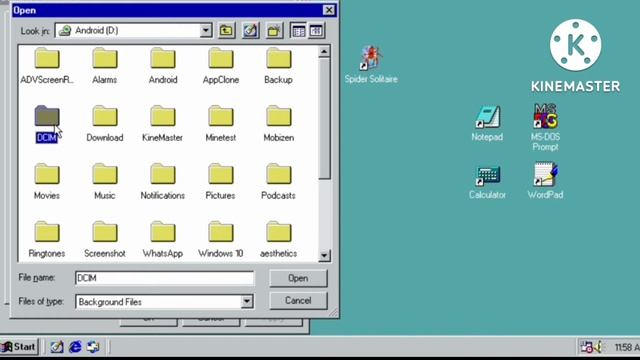Screen dimensions: 640x360
Task: Click the taskbar clock
Action: (627, 347)
